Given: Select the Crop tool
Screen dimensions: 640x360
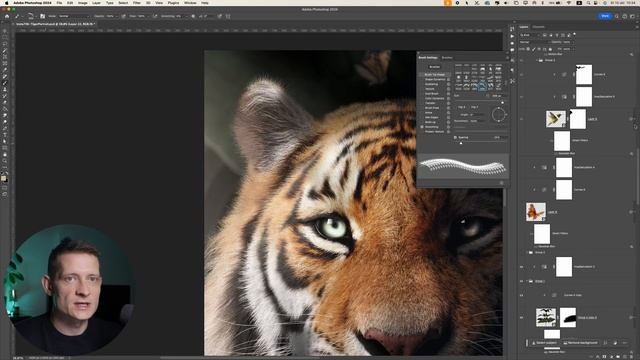Looking at the screenshot, I should (5, 57).
